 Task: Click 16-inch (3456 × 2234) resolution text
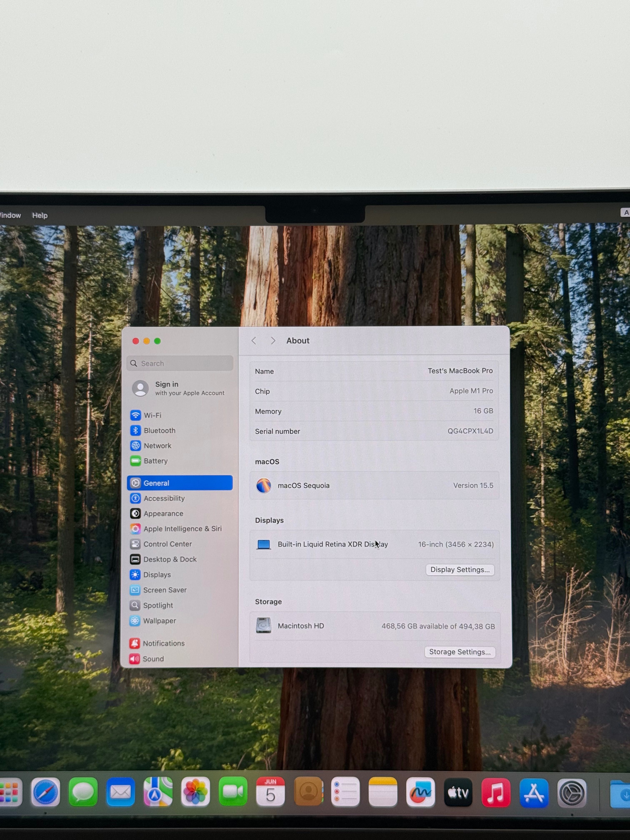click(x=456, y=544)
